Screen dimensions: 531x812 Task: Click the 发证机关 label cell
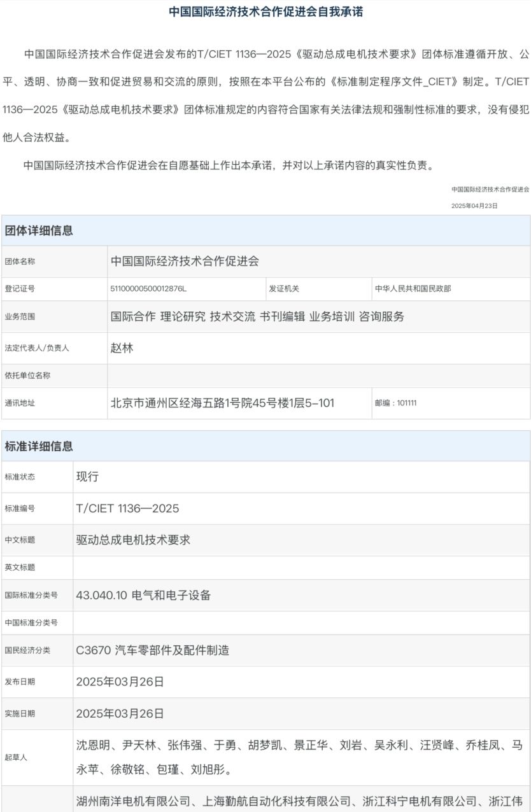point(284,288)
